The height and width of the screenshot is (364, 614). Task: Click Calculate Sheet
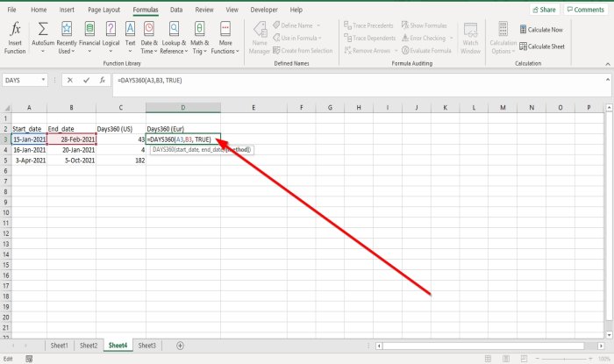coord(542,46)
